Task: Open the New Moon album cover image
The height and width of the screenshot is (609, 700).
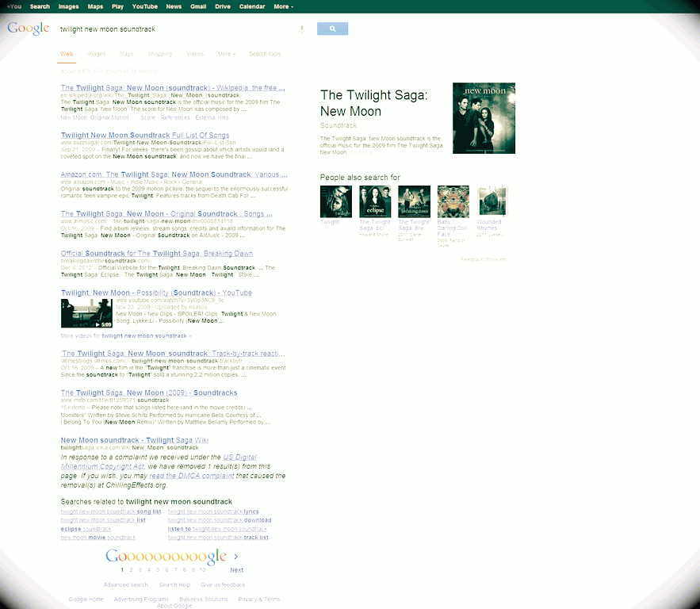Action: [484, 118]
